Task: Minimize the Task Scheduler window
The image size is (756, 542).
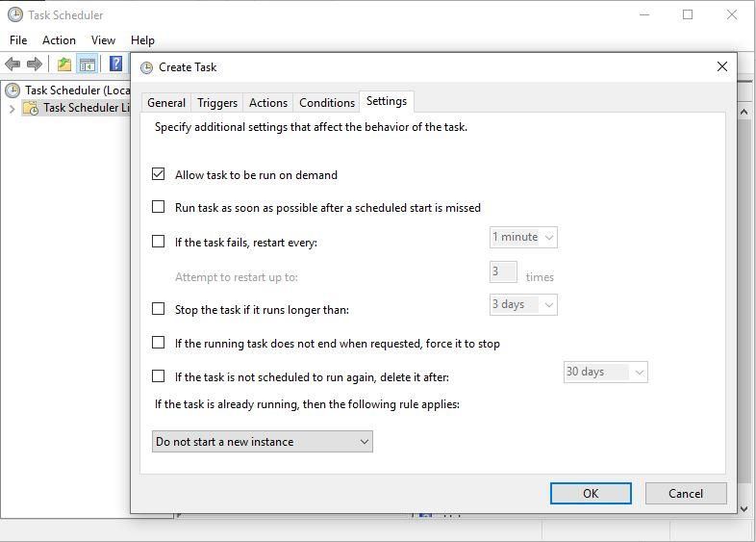Action: coord(644,15)
